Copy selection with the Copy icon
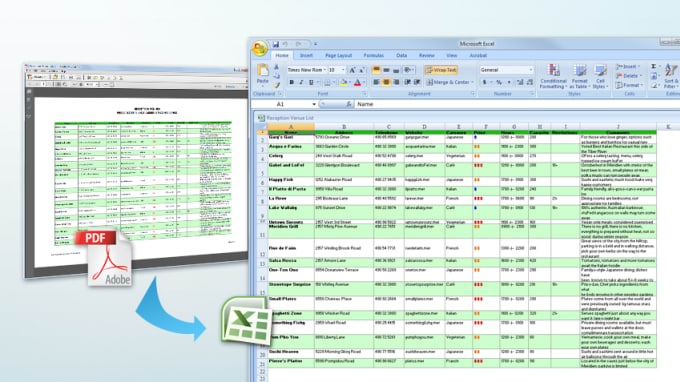Screen dimensions: 680x382 (277, 76)
